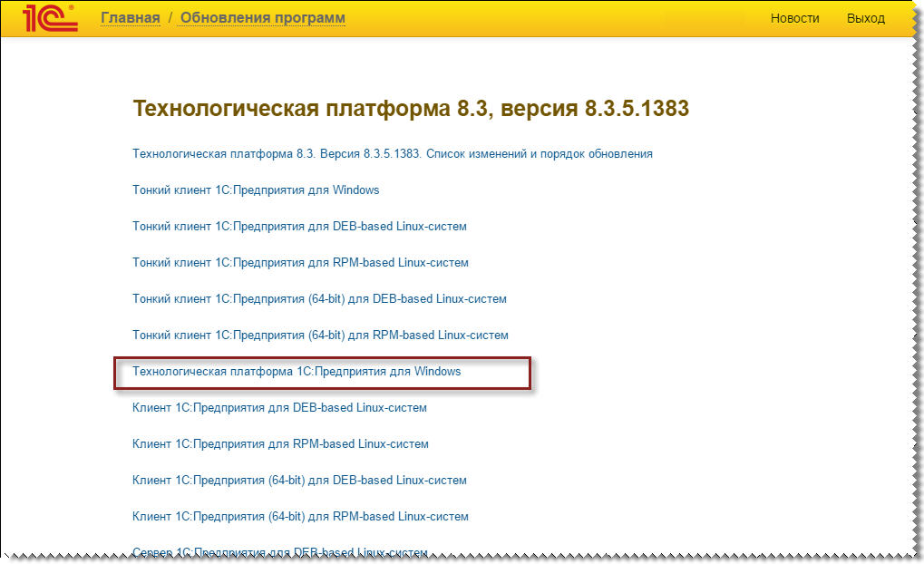The image size is (924, 564).
Task: Select Тонкий клиент (64-bit) для DEB-based Linux
Action: click(x=319, y=298)
